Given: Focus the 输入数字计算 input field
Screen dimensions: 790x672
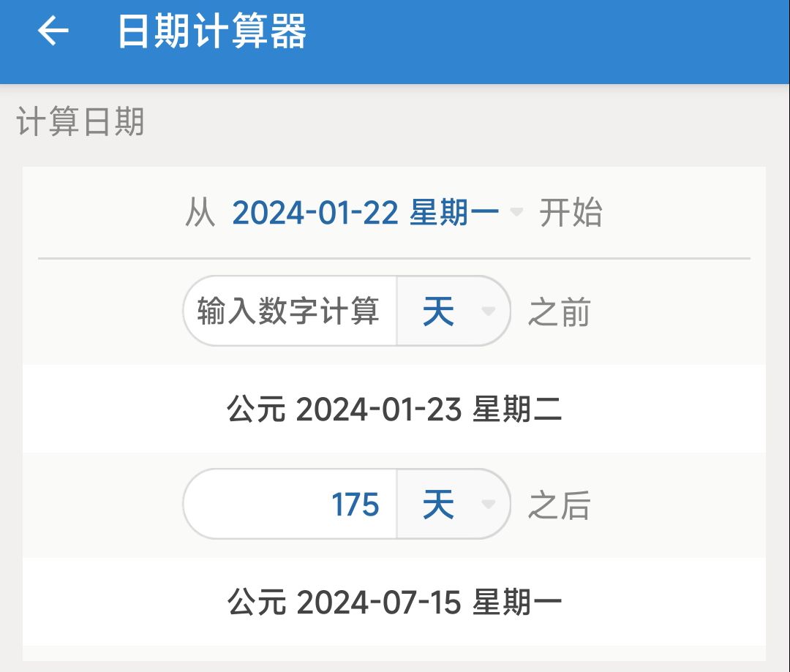Looking at the screenshot, I should [289, 312].
